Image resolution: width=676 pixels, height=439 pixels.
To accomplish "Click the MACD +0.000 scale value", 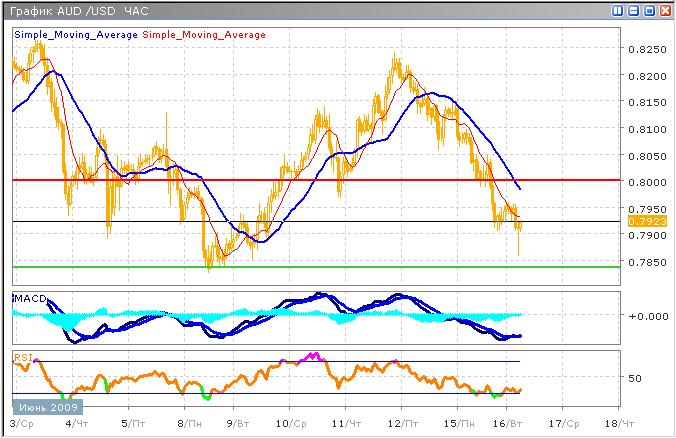I will tap(644, 315).
